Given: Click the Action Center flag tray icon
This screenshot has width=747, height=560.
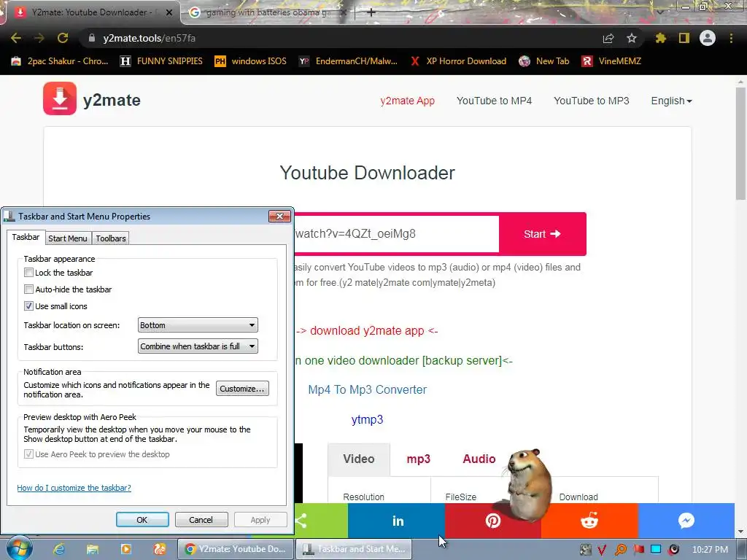Looking at the screenshot, I should point(638,550).
